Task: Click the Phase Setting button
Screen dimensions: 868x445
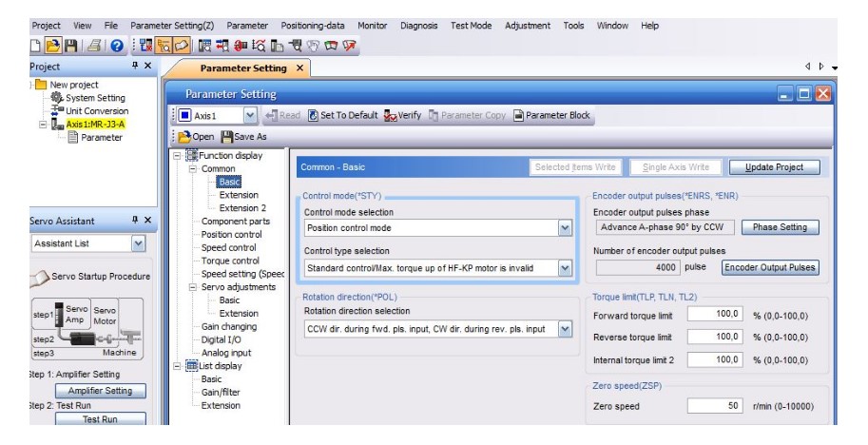Action: (780, 227)
